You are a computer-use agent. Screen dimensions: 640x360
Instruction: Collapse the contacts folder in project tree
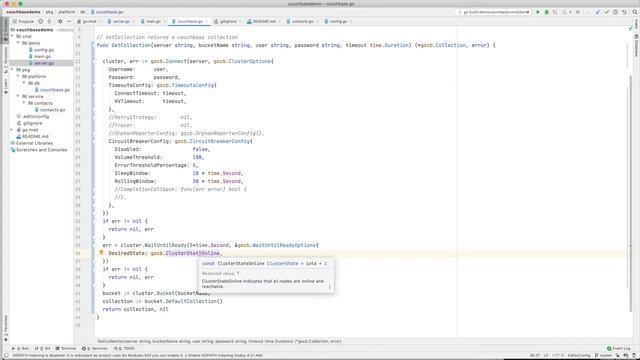[x=24, y=103]
